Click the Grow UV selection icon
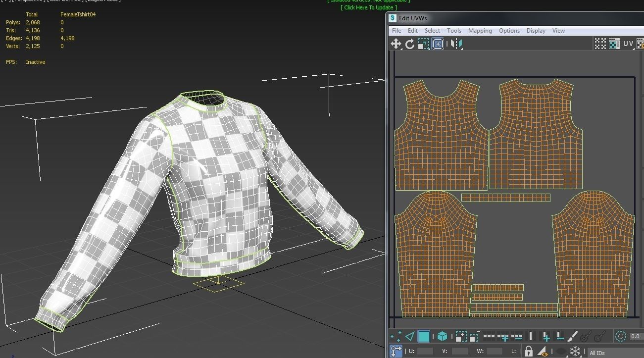 (x=461, y=336)
